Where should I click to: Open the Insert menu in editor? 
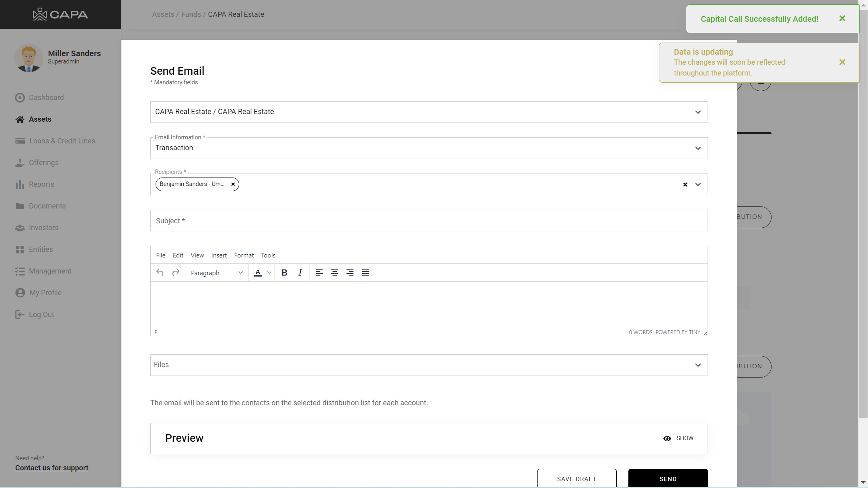[219, 255]
